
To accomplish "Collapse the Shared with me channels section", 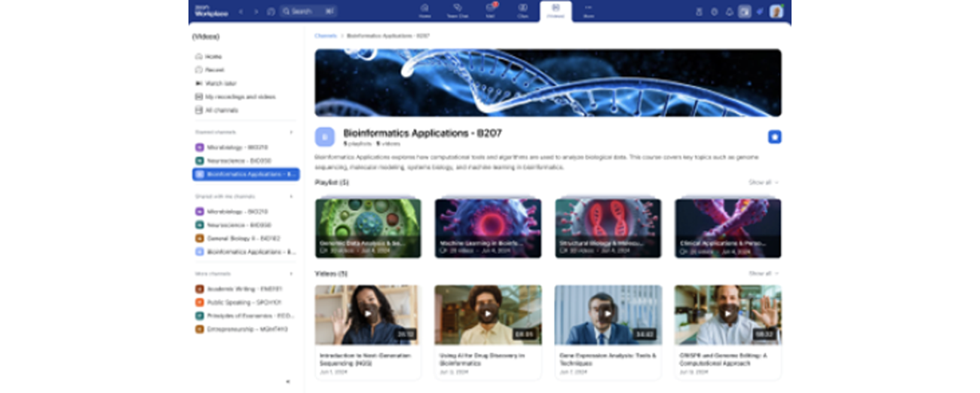I will click(x=292, y=196).
